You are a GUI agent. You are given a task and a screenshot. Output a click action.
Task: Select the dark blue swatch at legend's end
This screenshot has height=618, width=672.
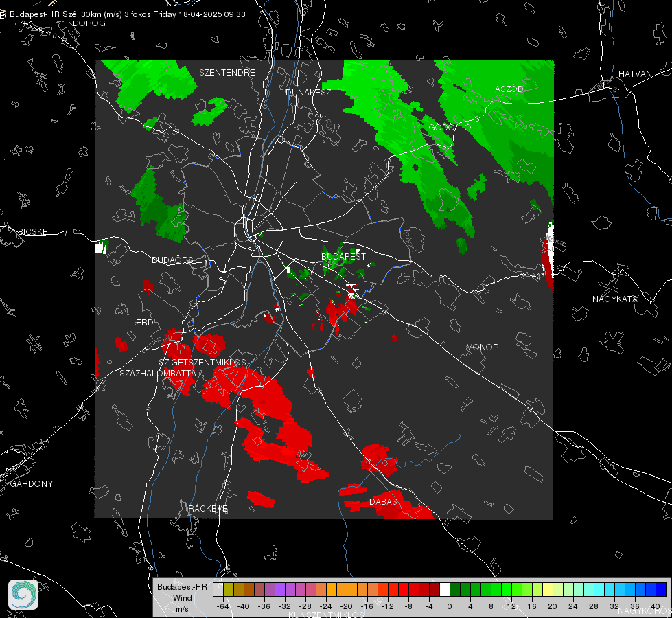pyautogui.click(x=661, y=590)
